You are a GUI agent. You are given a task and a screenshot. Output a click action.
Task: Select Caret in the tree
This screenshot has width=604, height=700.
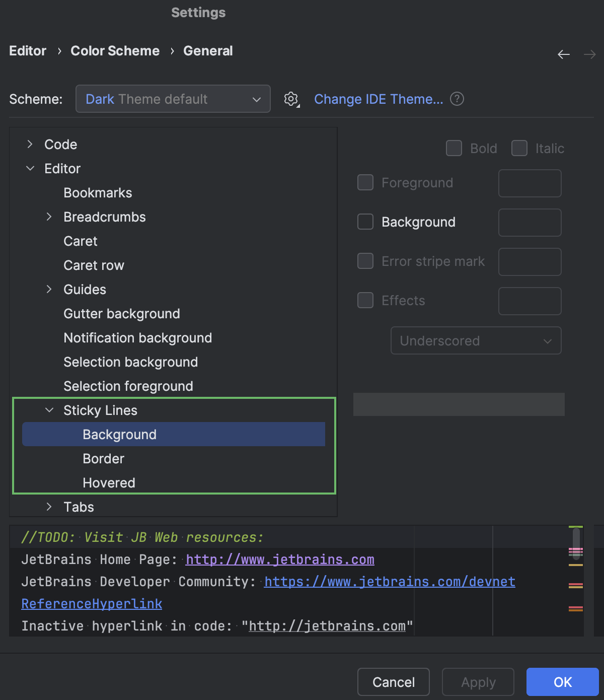(x=81, y=241)
